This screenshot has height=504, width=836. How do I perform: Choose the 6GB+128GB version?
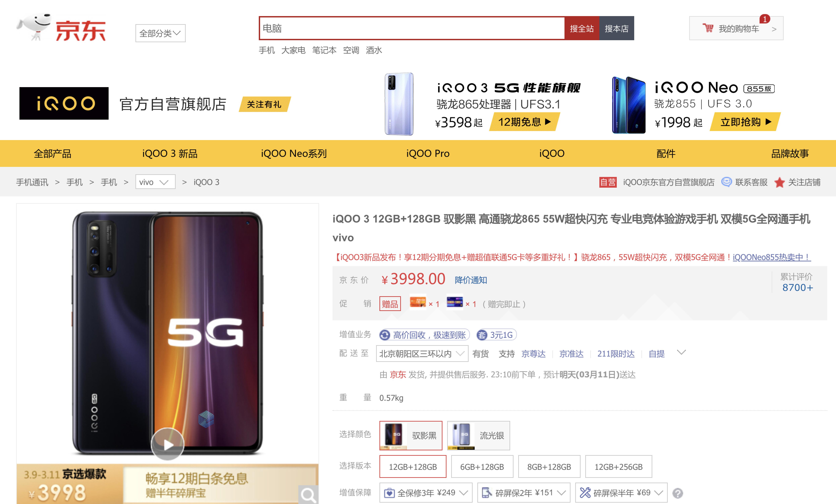[482, 467]
